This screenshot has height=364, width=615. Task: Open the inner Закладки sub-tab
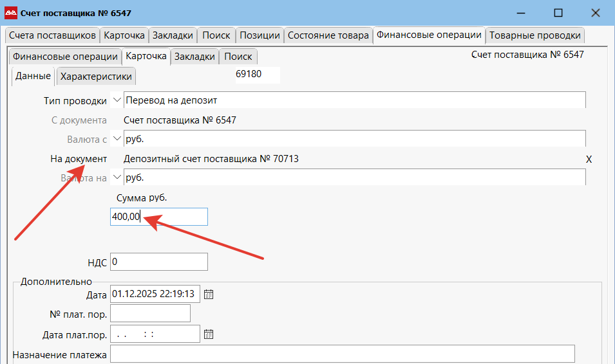tap(194, 57)
